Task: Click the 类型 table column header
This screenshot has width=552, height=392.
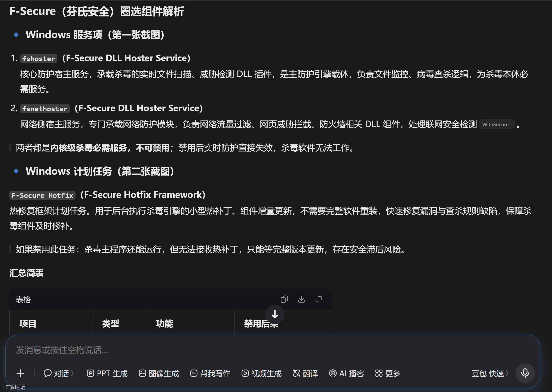Action: pos(119,324)
